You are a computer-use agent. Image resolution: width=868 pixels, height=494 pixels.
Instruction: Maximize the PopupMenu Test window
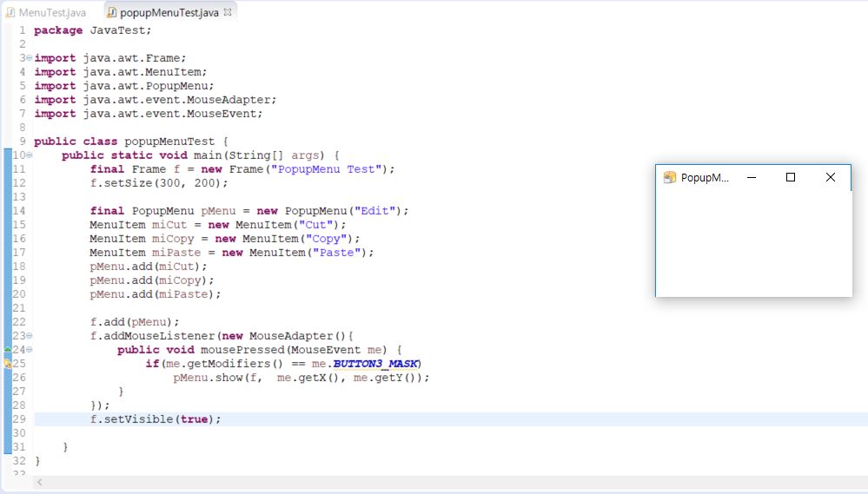791,177
